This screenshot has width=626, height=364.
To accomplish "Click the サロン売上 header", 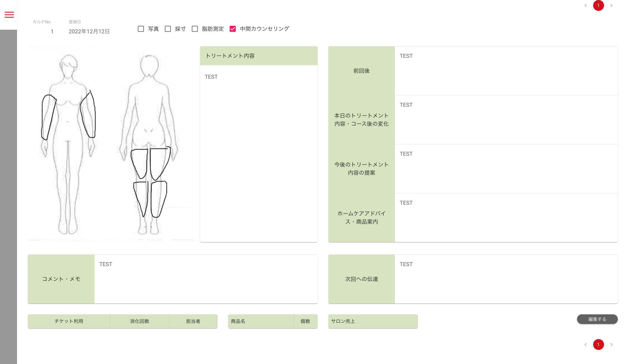I will click(373, 321).
